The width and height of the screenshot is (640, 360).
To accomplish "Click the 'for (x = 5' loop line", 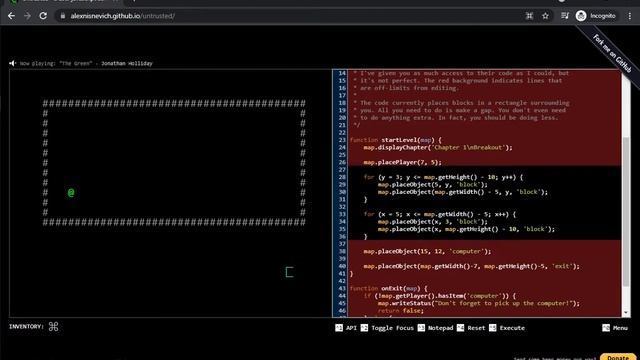I will click(x=439, y=214).
